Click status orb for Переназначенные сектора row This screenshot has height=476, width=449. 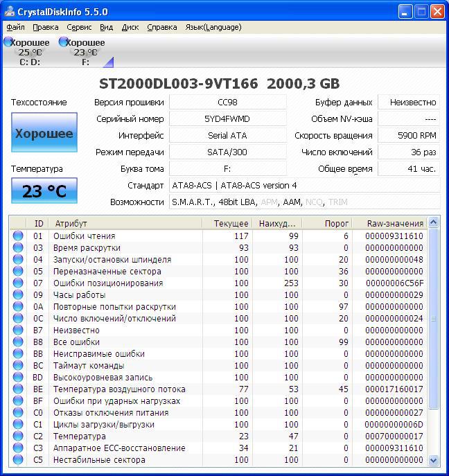[18, 272]
